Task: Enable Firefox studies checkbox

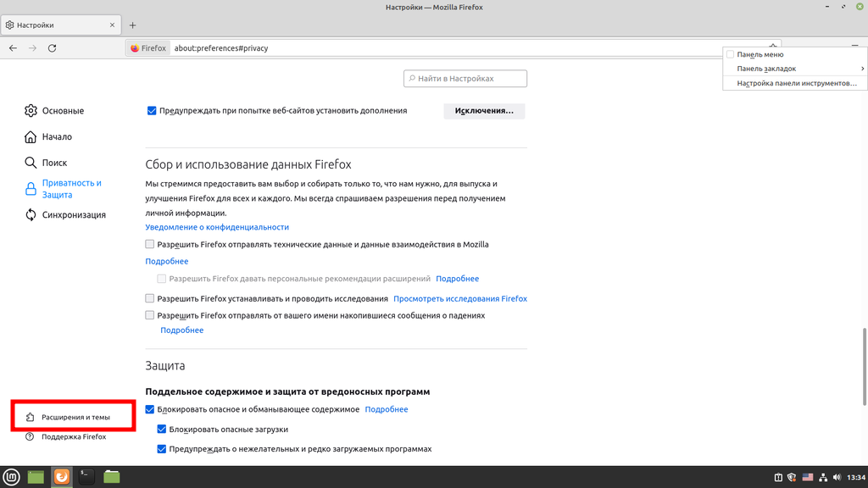Action: point(150,299)
